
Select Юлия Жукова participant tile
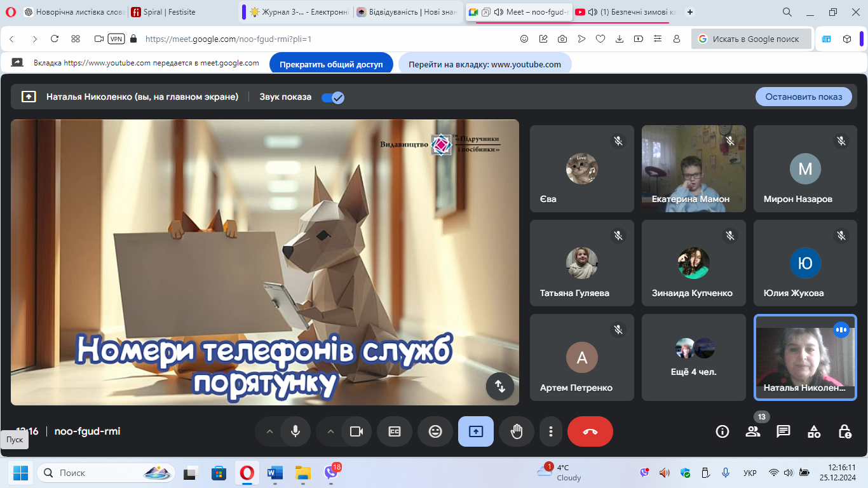coord(805,263)
